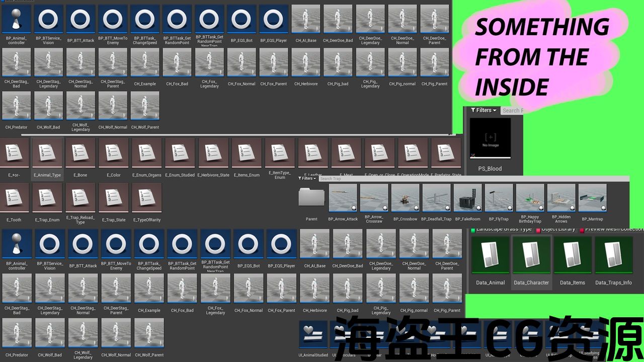Image resolution: width=644 pixels, height=362 pixels.
Task: Open the BP_Mantrap blueprint asset
Action: [x=592, y=198]
